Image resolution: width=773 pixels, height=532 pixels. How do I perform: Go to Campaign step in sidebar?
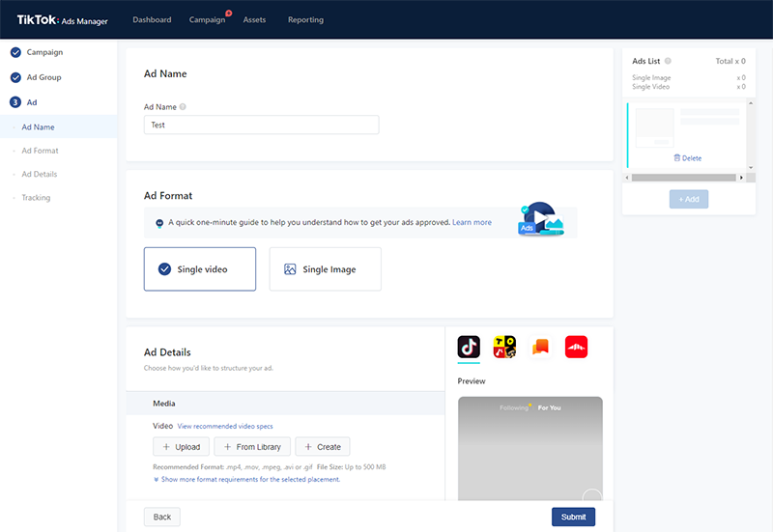coord(44,52)
